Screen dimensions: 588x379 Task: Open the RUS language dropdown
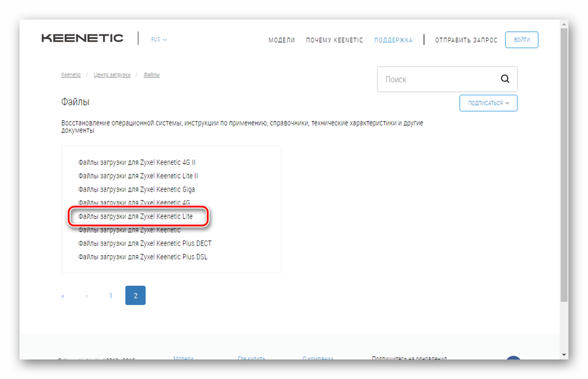click(x=159, y=40)
